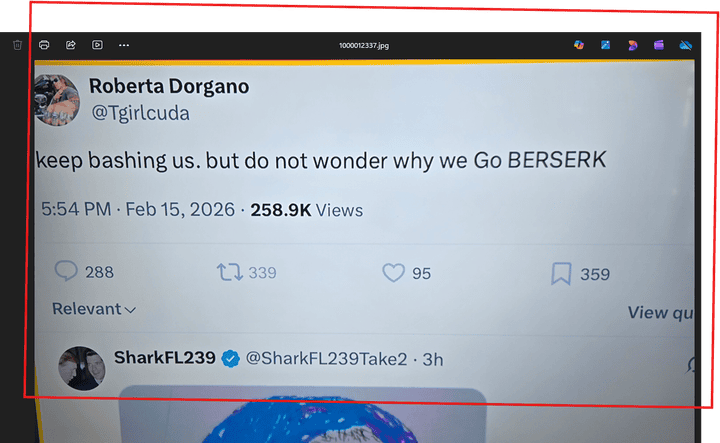Viewport: 720px width, 443px height.
Task: Click SharkFL239's avatar thumbnail
Action: tap(82, 368)
